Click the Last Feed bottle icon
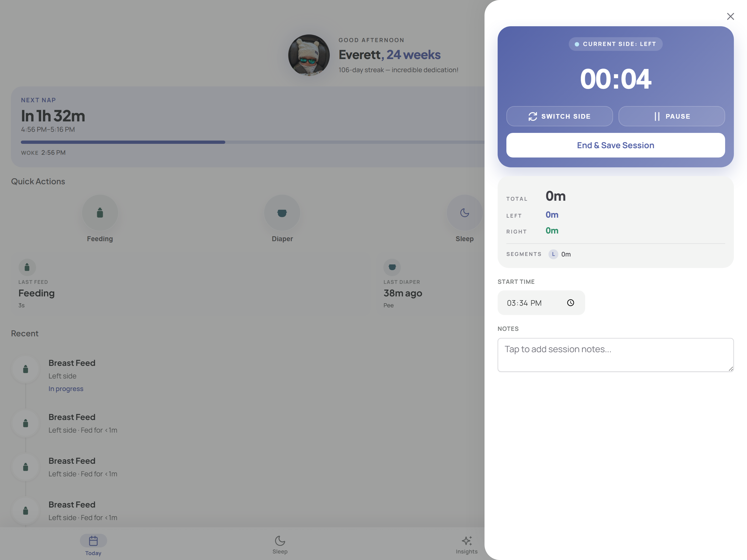The image size is (747, 560). click(x=27, y=267)
